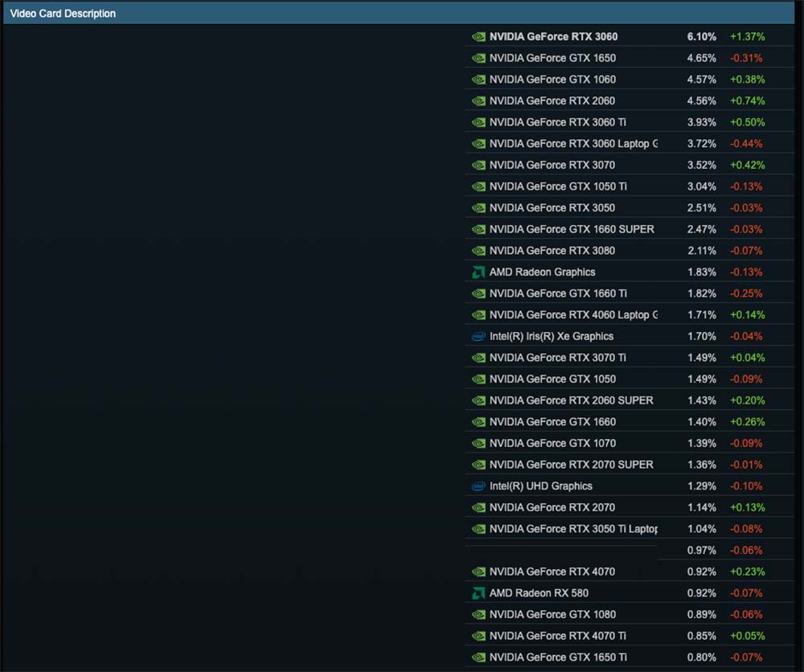Image resolution: width=804 pixels, height=672 pixels.
Task: Click the 4.57% share value
Action: pos(701,80)
